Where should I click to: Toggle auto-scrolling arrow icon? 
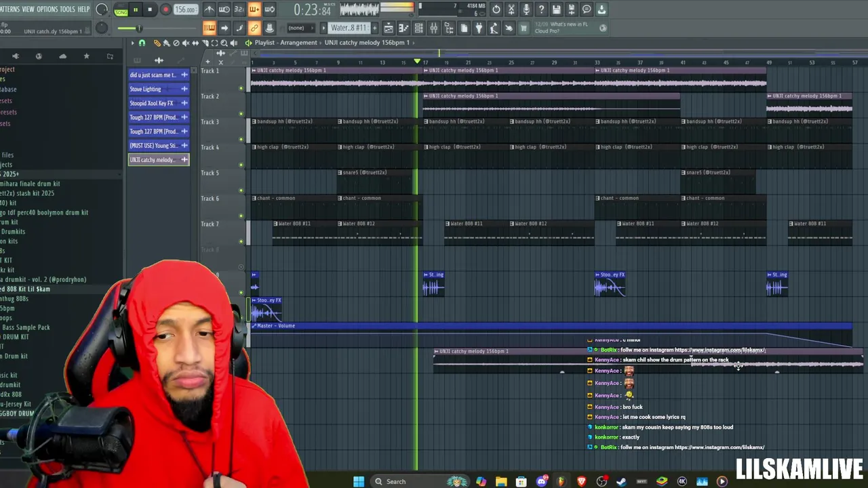pyautogui.click(x=224, y=28)
